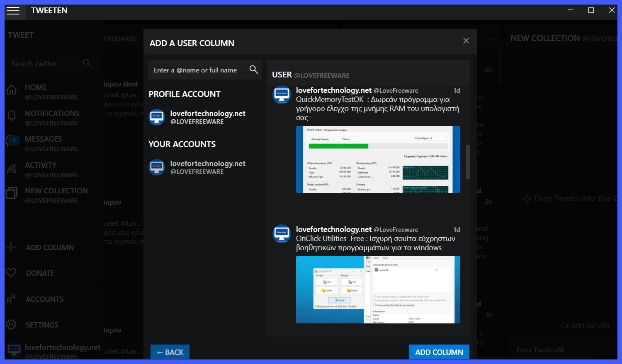Viewport: 622px width, 364px height.
Task: Click the QuickMemoryTestOK tweet text
Action: click(x=377, y=108)
